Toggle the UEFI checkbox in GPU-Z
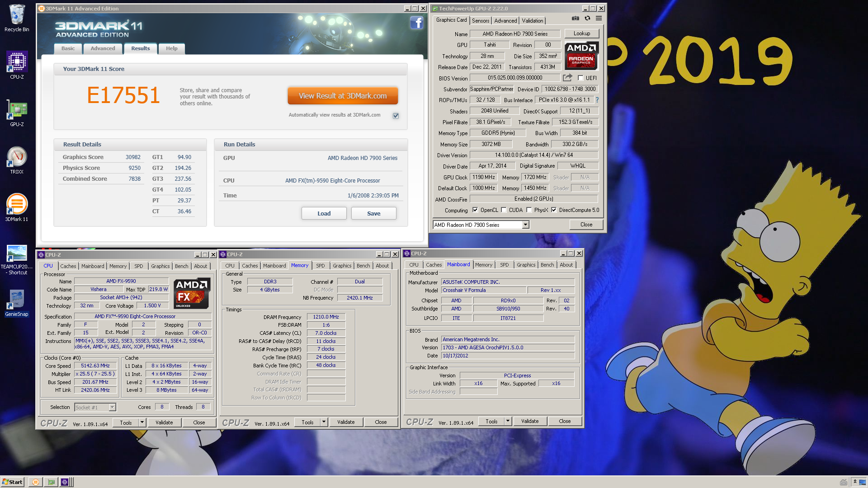Image resolution: width=868 pixels, height=488 pixels. coord(580,78)
